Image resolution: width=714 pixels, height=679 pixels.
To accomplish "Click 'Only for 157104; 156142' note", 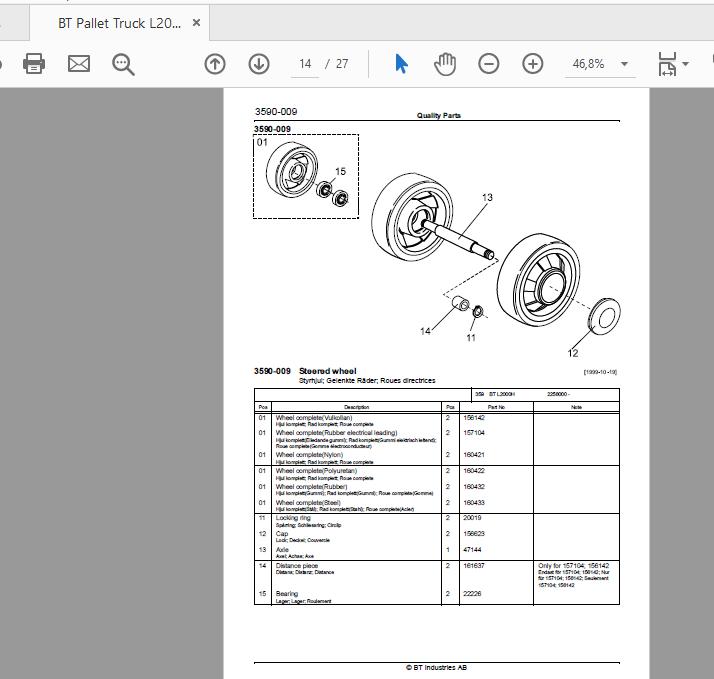I will [573, 565].
